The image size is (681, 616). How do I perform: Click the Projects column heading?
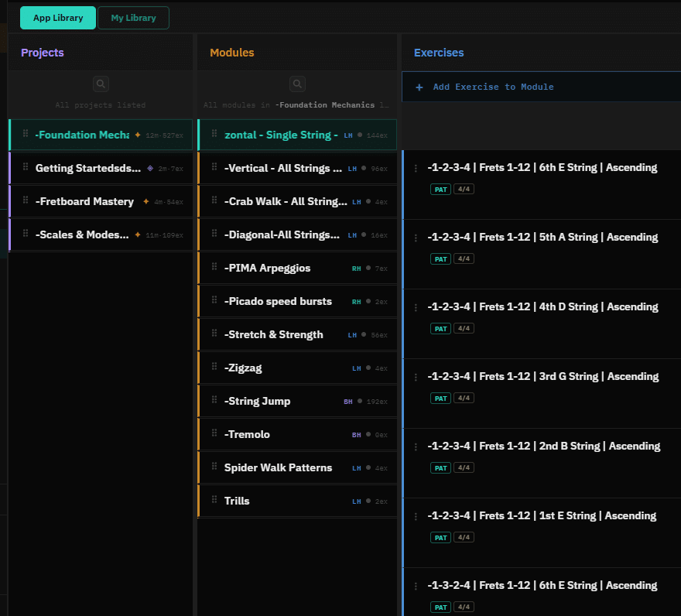pos(42,53)
